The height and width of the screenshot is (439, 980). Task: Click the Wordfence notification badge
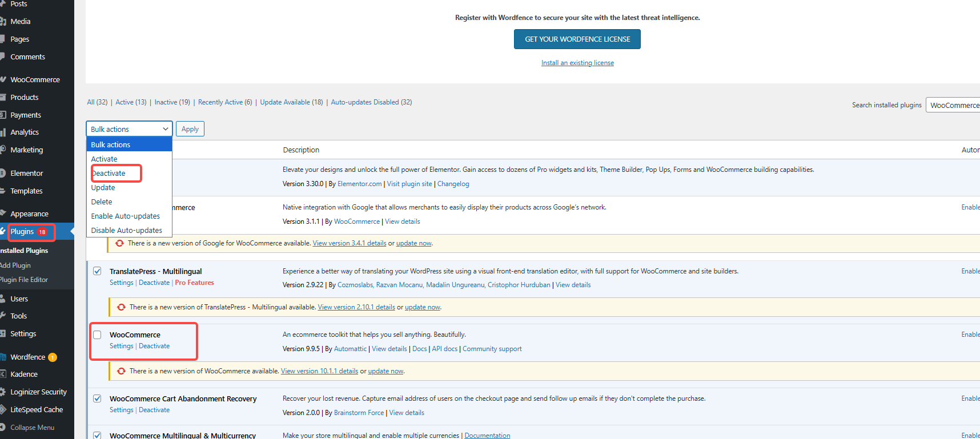pyautogui.click(x=53, y=357)
